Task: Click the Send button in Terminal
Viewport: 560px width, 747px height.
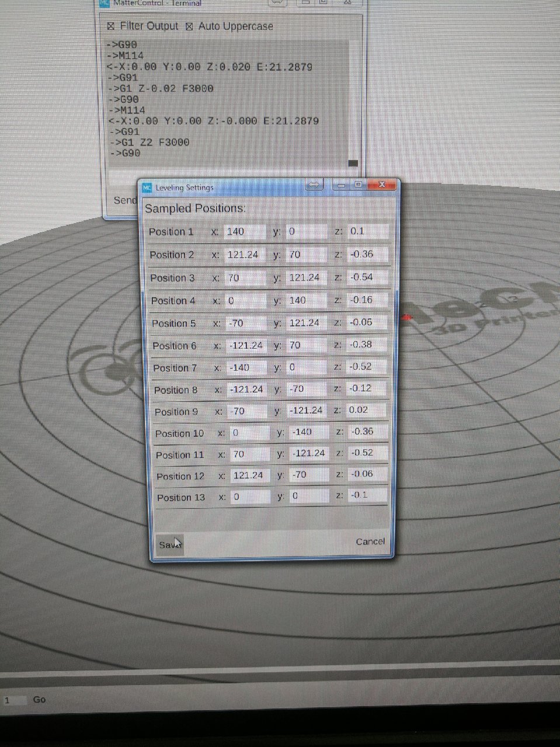Action: [x=125, y=200]
